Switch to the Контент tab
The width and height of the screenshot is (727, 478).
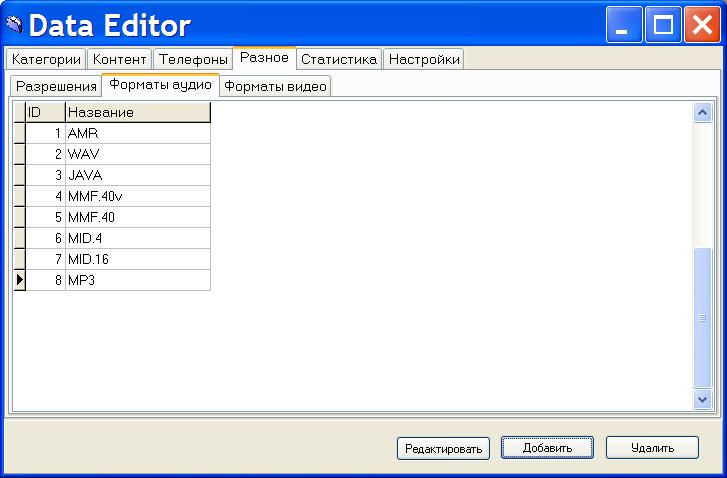click(120, 59)
